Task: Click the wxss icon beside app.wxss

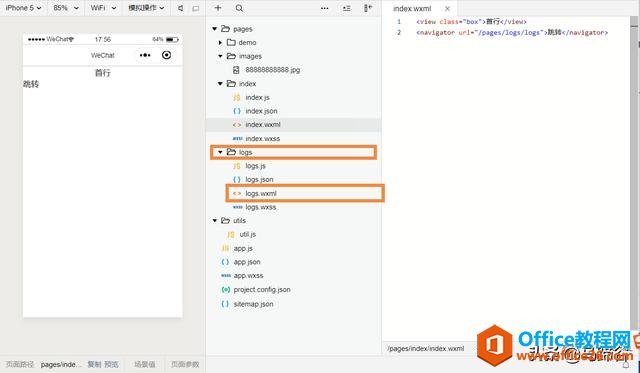Action: (x=225, y=276)
